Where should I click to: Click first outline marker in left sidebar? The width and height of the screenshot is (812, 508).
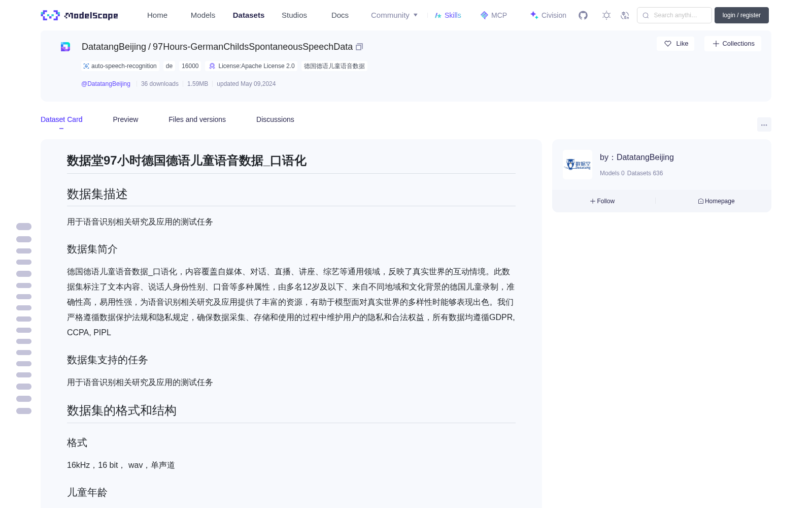pyautogui.click(x=24, y=227)
